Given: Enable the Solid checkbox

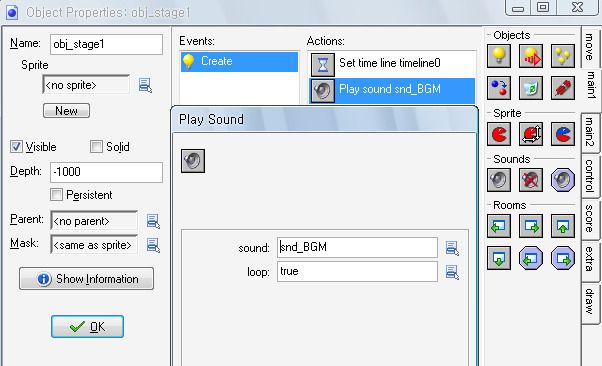Looking at the screenshot, I should point(96,146).
